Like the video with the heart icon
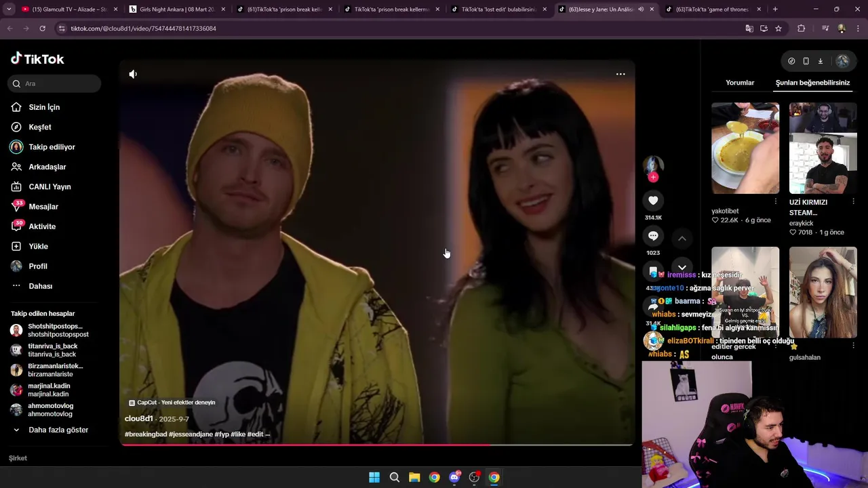This screenshot has height=488, width=868. 653,201
